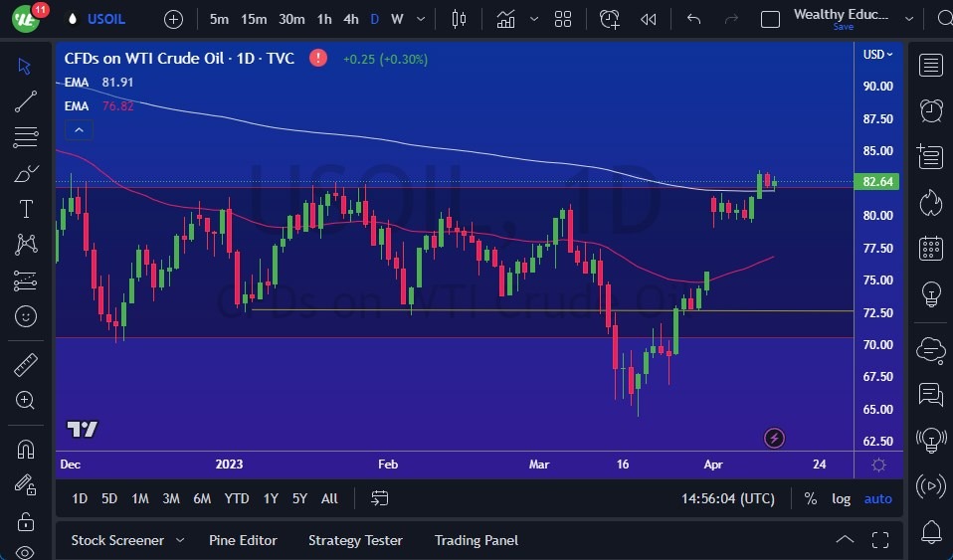This screenshot has width=953, height=560.
Task: Open the calendar panel icon
Action: point(931,248)
